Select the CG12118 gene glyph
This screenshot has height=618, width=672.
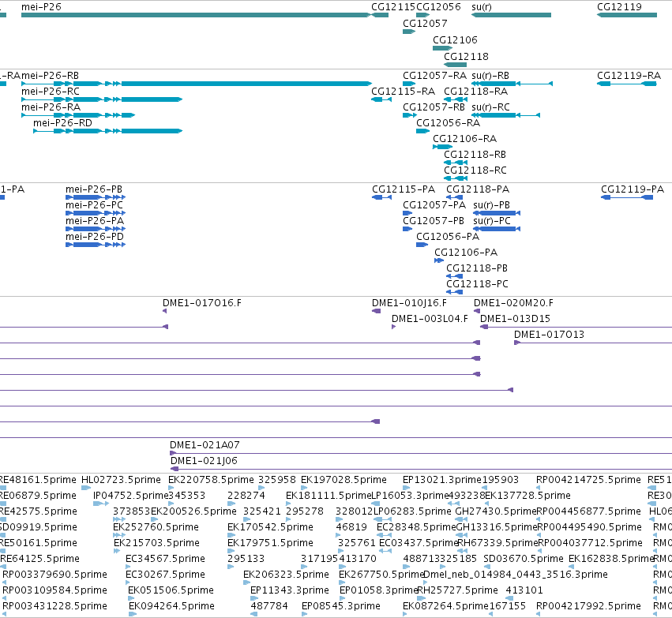pos(455,65)
